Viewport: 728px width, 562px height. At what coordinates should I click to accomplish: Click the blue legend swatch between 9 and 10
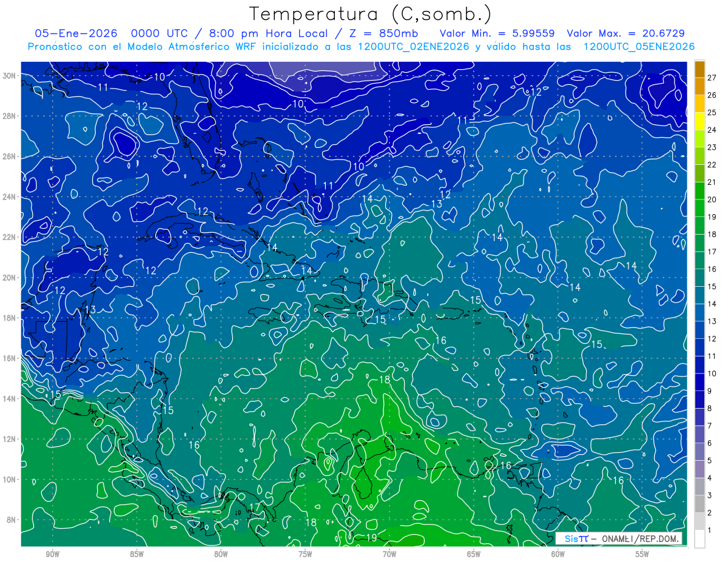click(x=699, y=382)
